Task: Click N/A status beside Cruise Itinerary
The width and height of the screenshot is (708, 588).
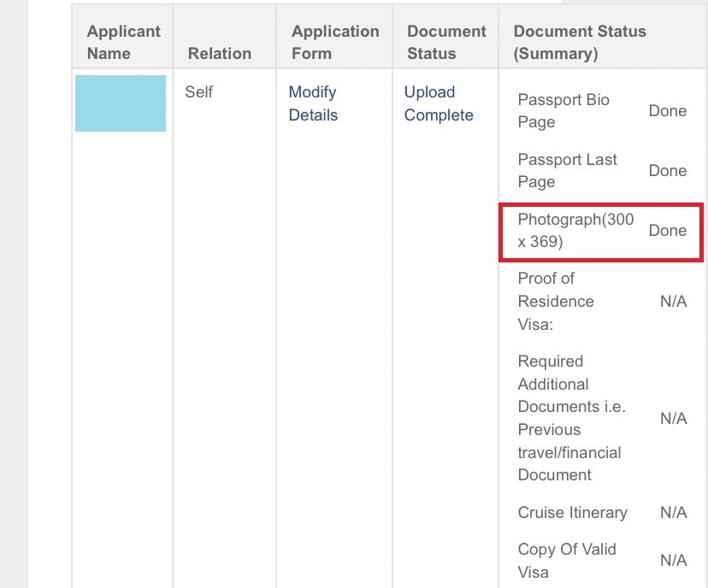Action: pos(673,513)
